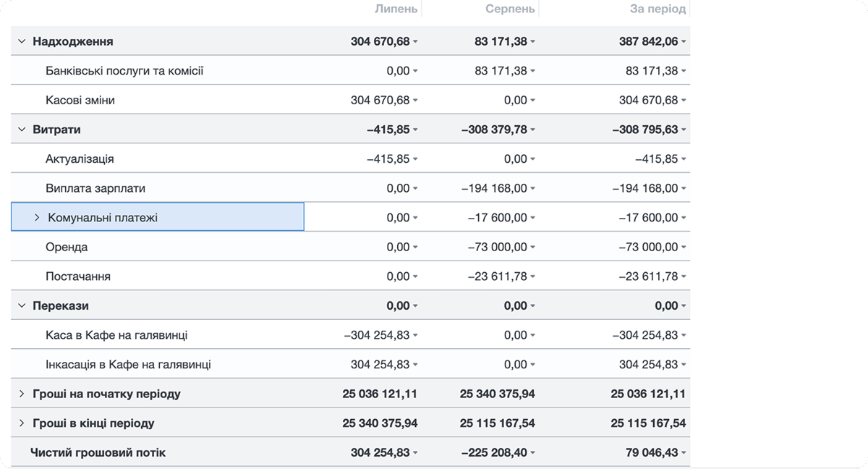The height and width of the screenshot is (469, 868).
Task: Click Каса в Кафе За період value –304 254,83
Action: pos(645,335)
